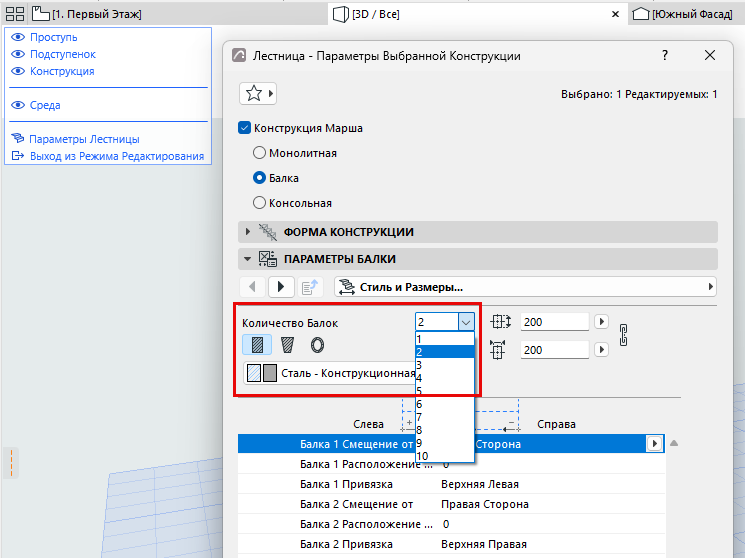Click the orange dashed side panel handle
The height and width of the screenshot is (558, 745).
point(11,462)
